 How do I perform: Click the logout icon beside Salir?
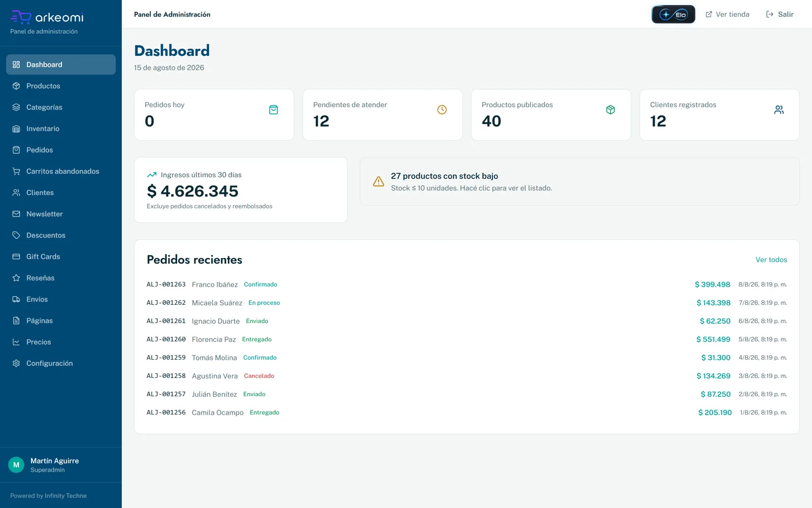pyautogui.click(x=770, y=14)
